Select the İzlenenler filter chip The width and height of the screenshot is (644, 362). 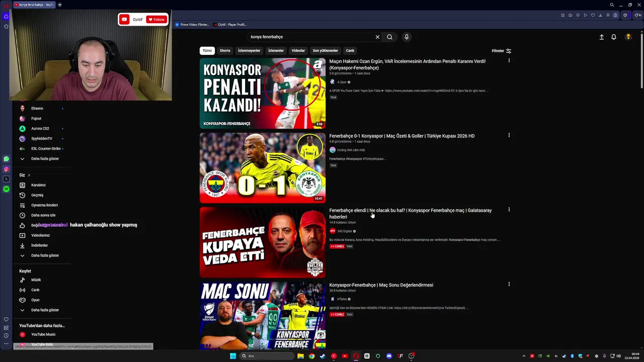click(x=276, y=51)
